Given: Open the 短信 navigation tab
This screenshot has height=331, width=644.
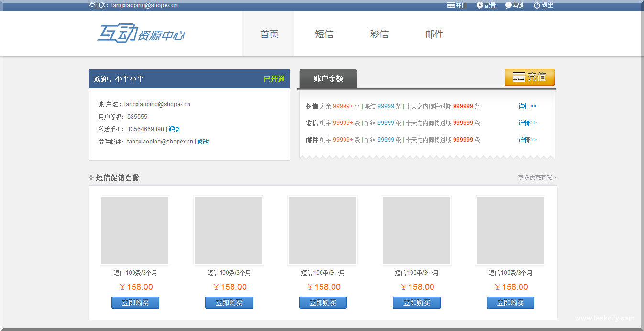Looking at the screenshot, I should tap(324, 34).
